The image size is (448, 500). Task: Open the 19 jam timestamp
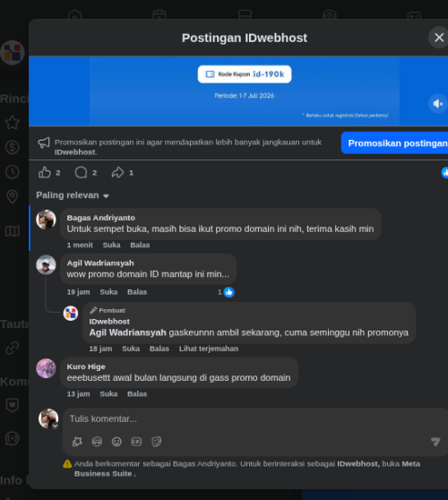[78, 292]
